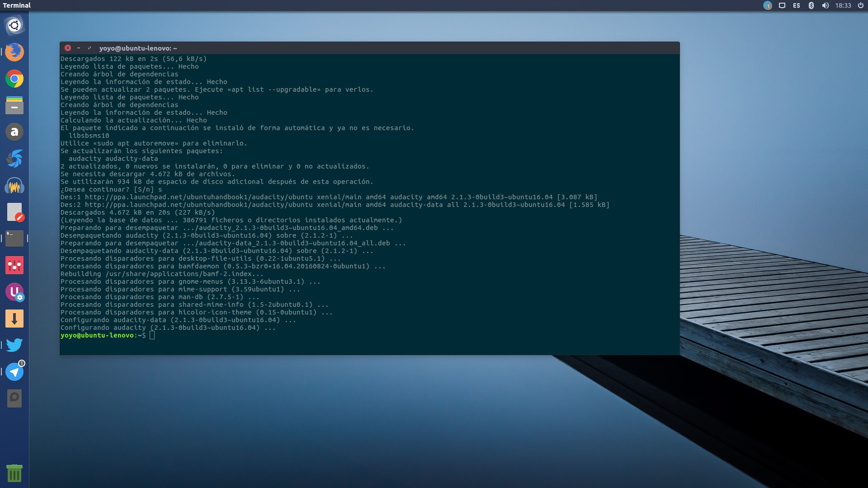Expand the ES keyboard layout menu
Image resolution: width=868 pixels, height=488 pixels.
797,5
